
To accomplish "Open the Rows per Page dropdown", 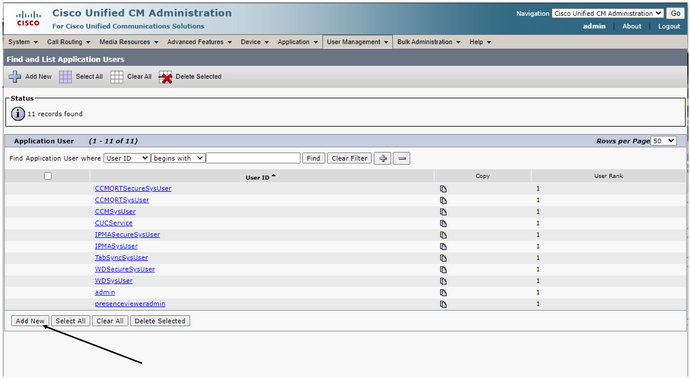I will click(664, 141).
